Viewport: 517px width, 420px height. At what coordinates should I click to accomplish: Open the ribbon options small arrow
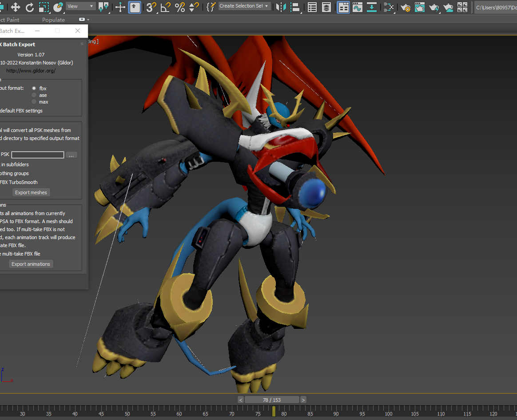coord(88,20)
